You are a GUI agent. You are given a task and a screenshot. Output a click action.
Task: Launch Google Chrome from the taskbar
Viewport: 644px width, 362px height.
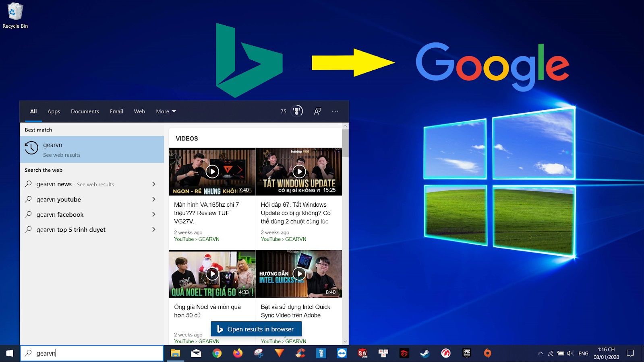point(217,353)
